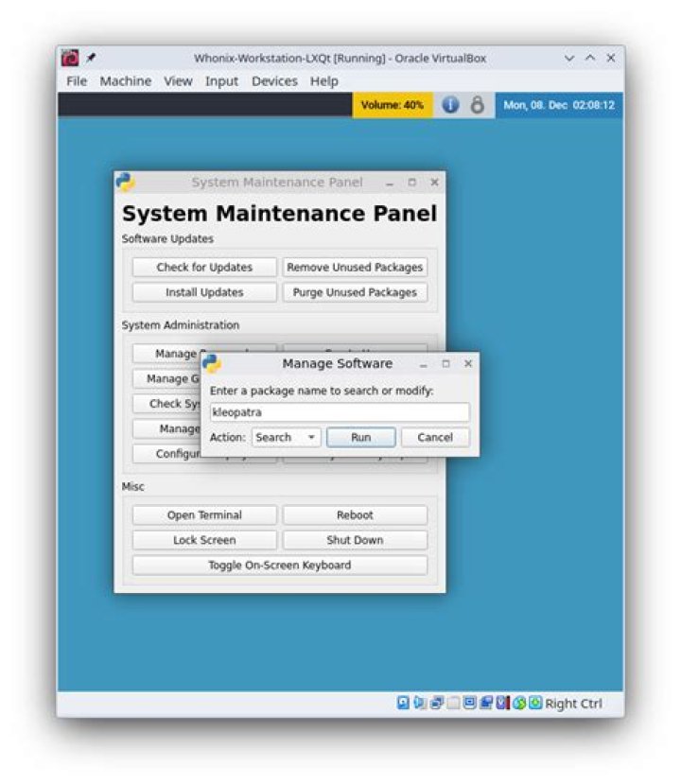Click the partially hidden Check Sys button
The image size is (681, 784).
pos(166,404)
